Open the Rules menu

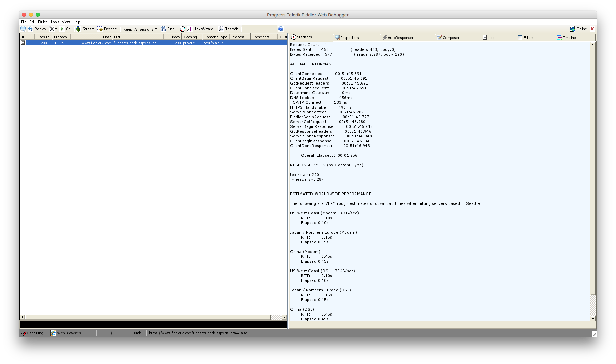tap(43, 22)
